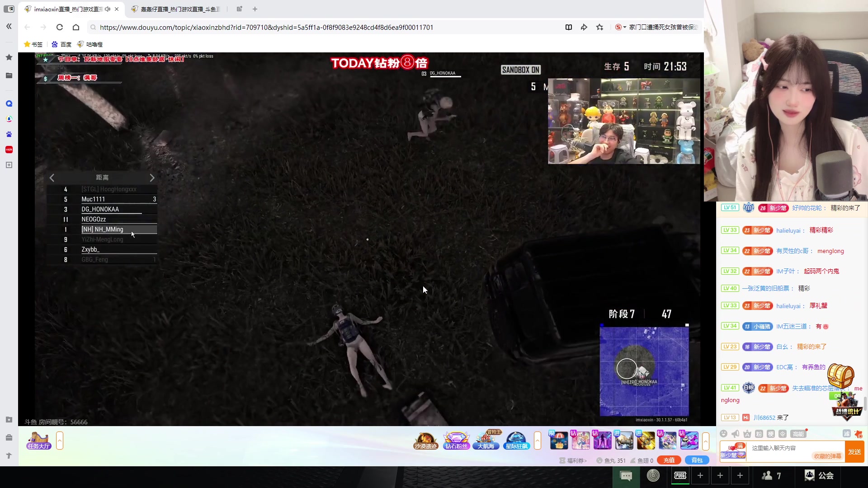
Task: Spectate player Muc1111
Action: pyautogui.click(x=102, y=199)
